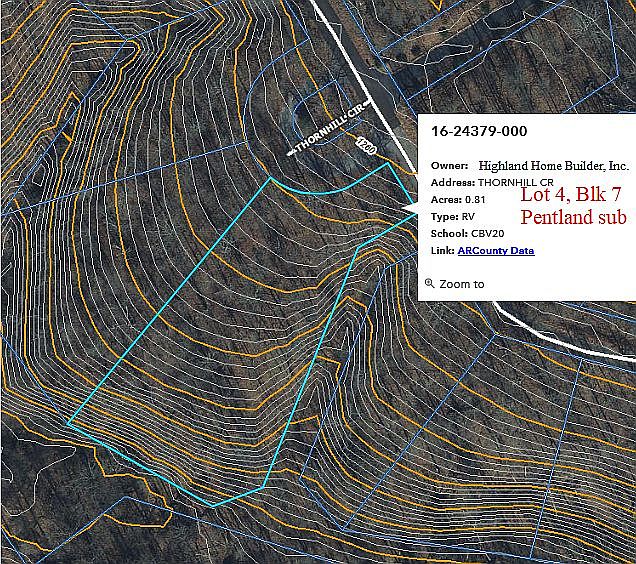Click the magnifier icon beside Zoom to
636x564 pixels.
click(429, 283)
